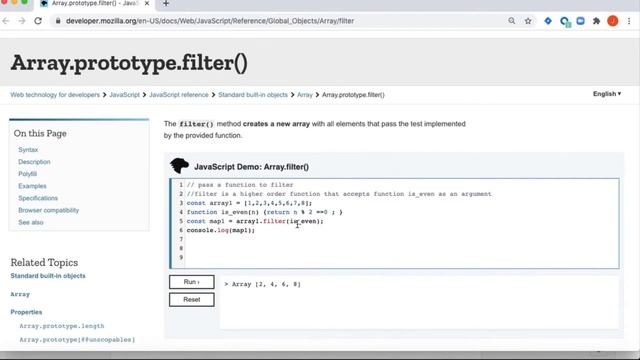Click the 'JavaScript Demo: Array.filter()' title
The width and height of the screenshot is (640, 360).
(251, 167)
